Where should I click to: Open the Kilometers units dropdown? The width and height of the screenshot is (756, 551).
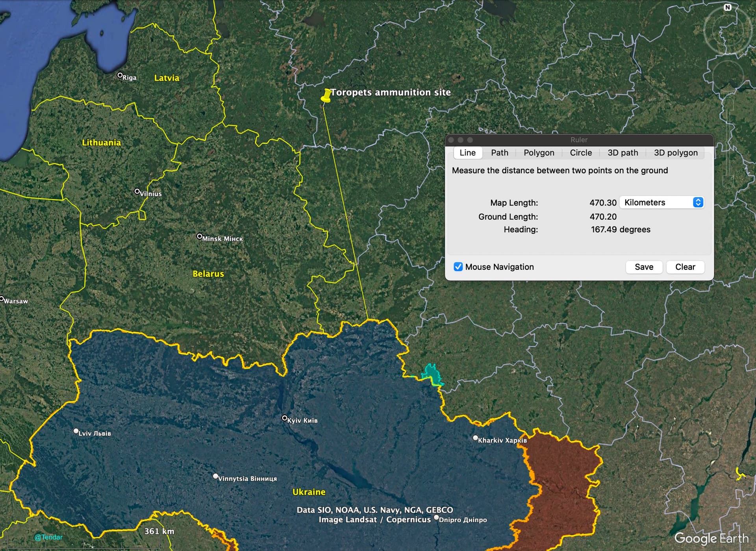[x=661, y=202]
